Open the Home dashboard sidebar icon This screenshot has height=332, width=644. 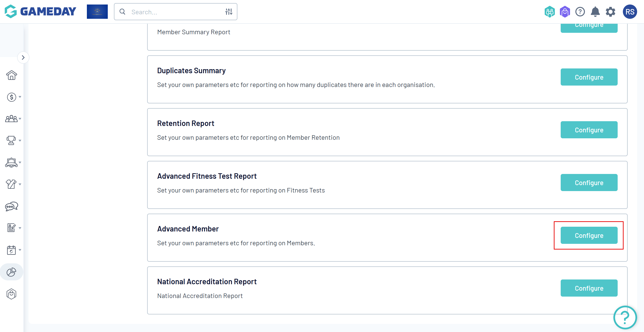[11, 75]
